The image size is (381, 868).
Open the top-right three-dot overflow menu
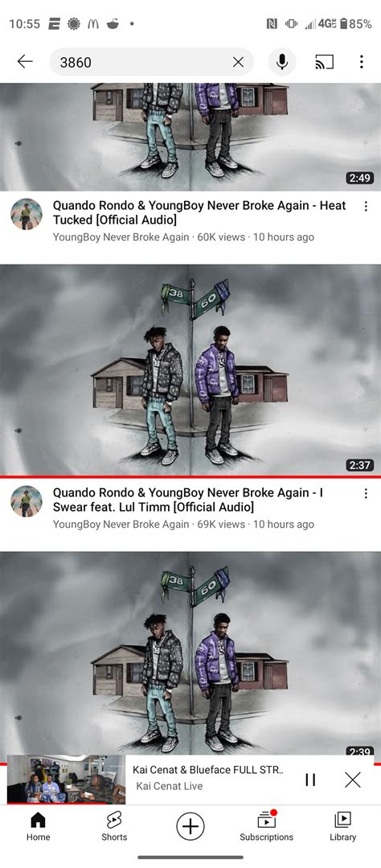tap(361, 62)
